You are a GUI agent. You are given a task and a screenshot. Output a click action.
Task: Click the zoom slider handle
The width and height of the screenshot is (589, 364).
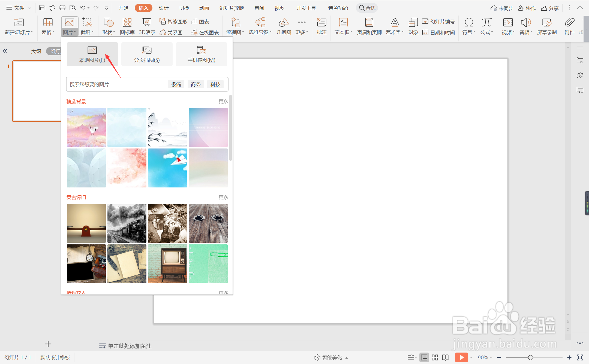[x=530, y=357]
